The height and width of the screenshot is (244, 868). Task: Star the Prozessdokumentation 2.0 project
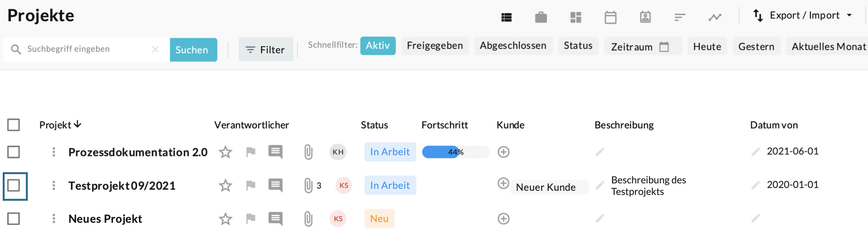click(x=225, y=152)
